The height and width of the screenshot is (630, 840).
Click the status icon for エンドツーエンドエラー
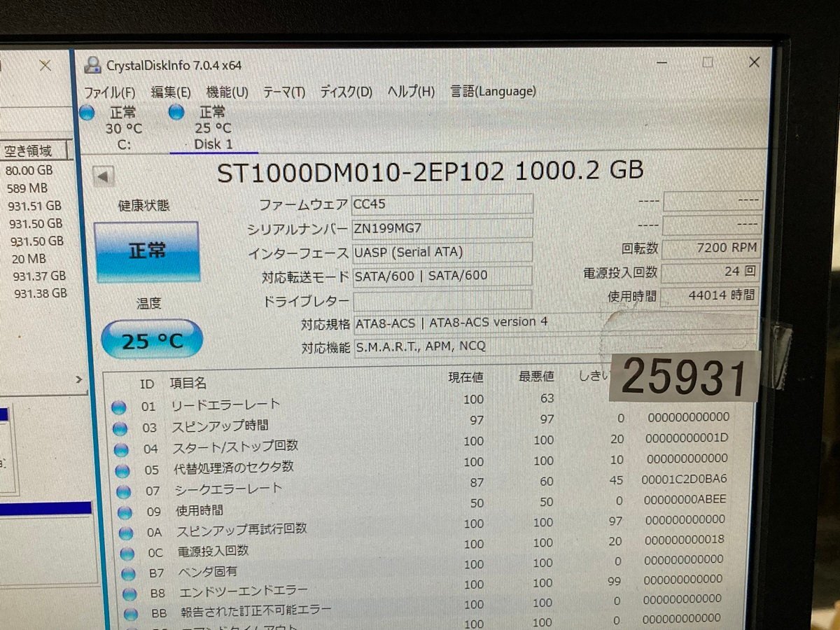129,594
